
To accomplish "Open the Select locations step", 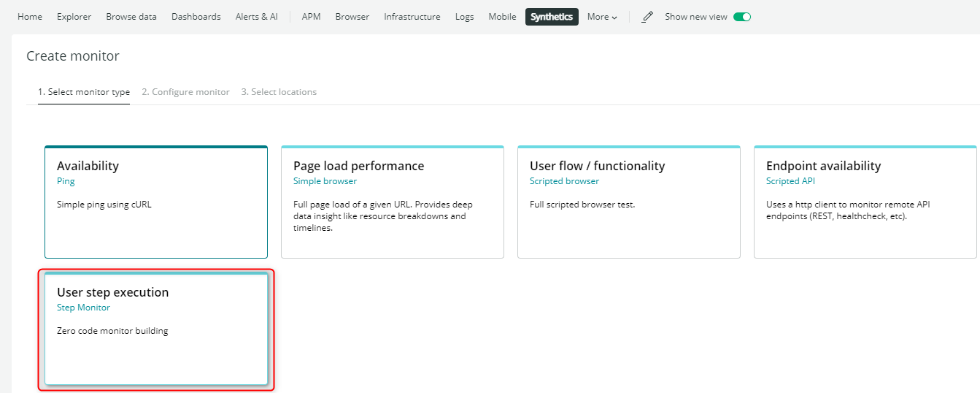I will (x=279, y=92).
